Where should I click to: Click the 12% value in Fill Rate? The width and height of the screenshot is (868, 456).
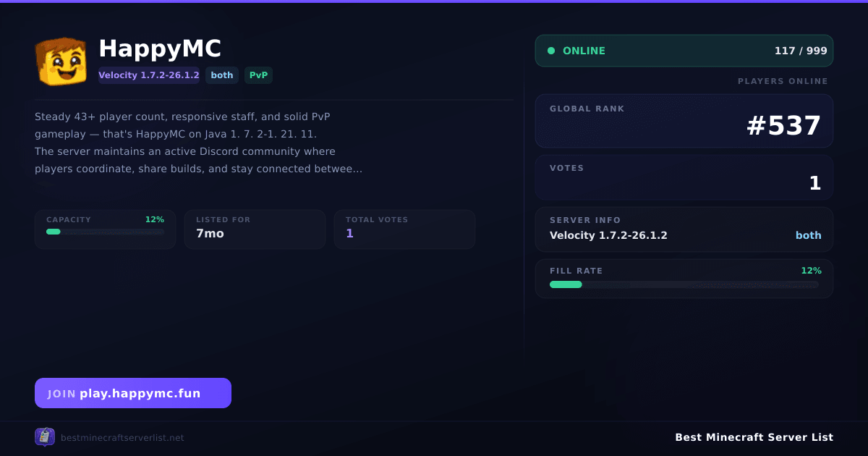pos(811,271)
